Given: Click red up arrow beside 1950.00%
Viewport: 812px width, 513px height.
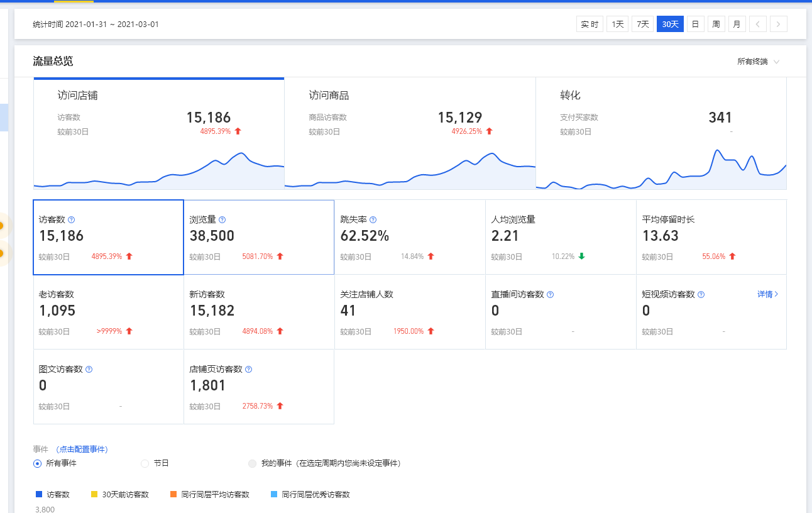Looking at the screenshot, I should pos(431,331).
